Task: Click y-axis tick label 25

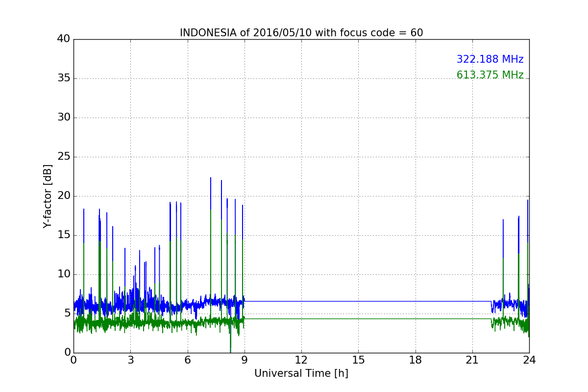Action: [x=64, y=157]
